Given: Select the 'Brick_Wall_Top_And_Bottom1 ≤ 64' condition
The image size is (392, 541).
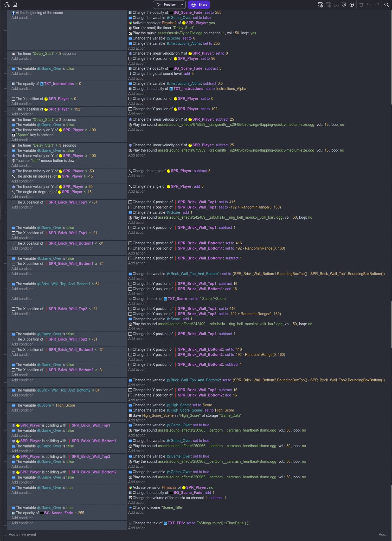Looking at the screenshot, I should pyautogui.click(x=55, y=284).
